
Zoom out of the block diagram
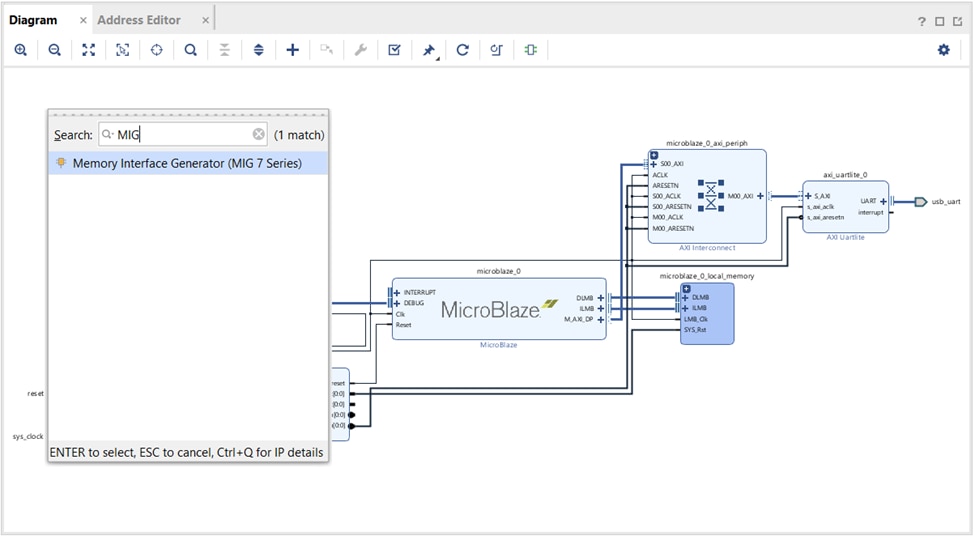[x=55, y=50]
